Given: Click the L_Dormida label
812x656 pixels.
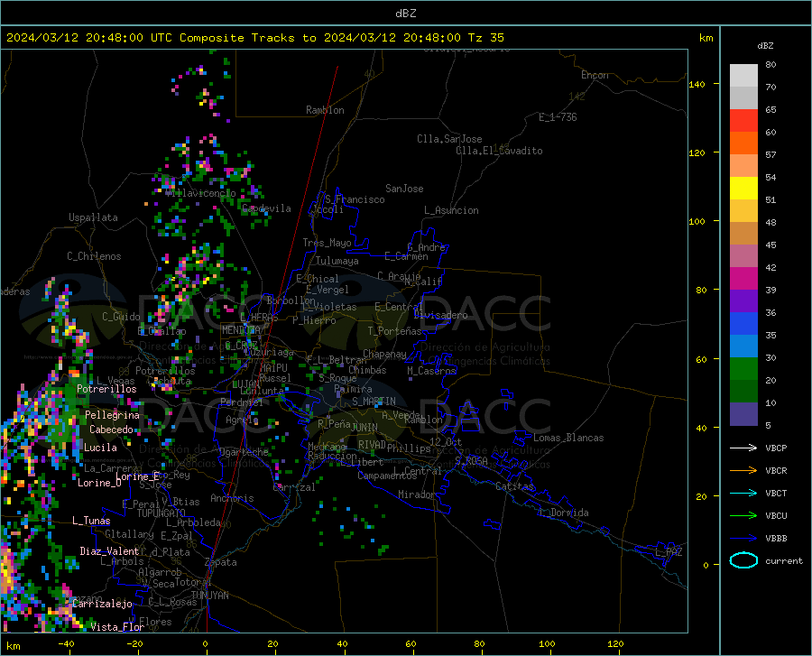Looking at the screenshot, I should (563, 513).
